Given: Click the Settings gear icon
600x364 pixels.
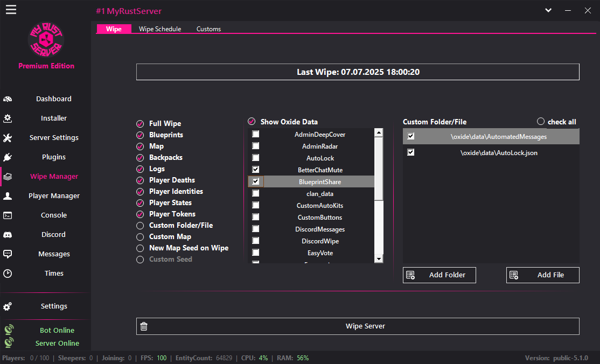Looking at the screenshot, I should click(x=8, y=306).
